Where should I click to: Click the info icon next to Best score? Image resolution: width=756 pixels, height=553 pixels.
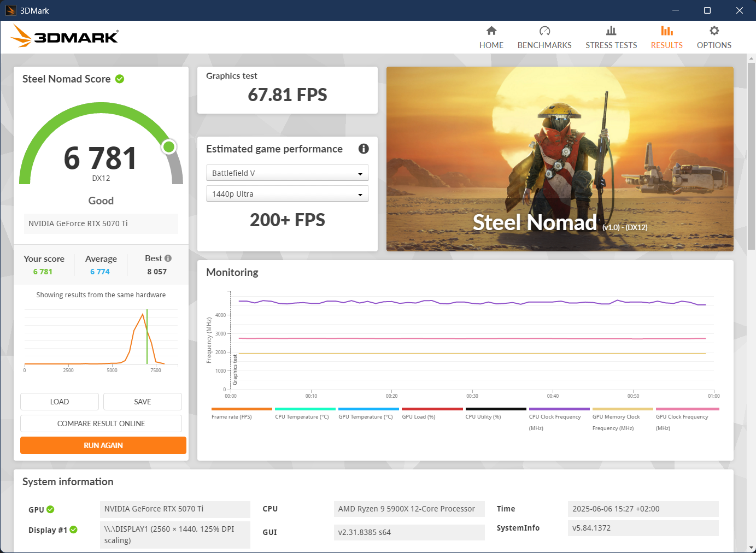click(168, 257)
